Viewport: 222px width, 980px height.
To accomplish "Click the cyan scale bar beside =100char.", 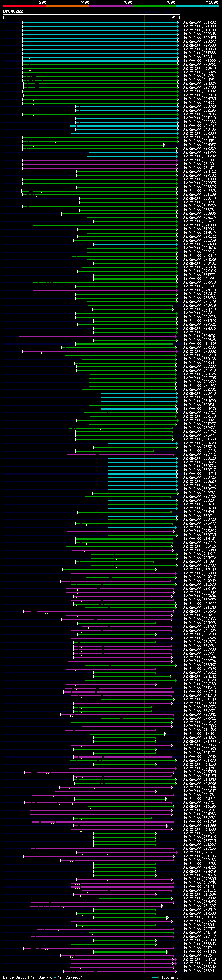I will click(x=155, y=977).
